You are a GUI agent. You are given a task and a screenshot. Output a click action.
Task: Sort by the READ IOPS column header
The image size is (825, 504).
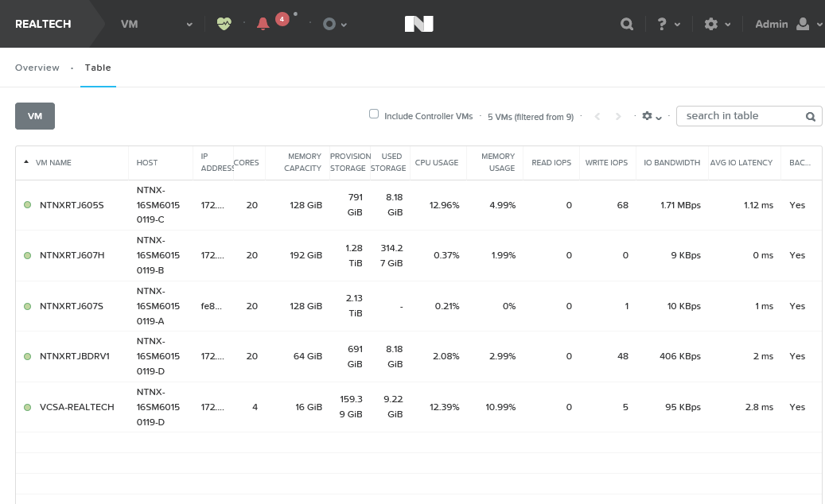coord(551,162)
